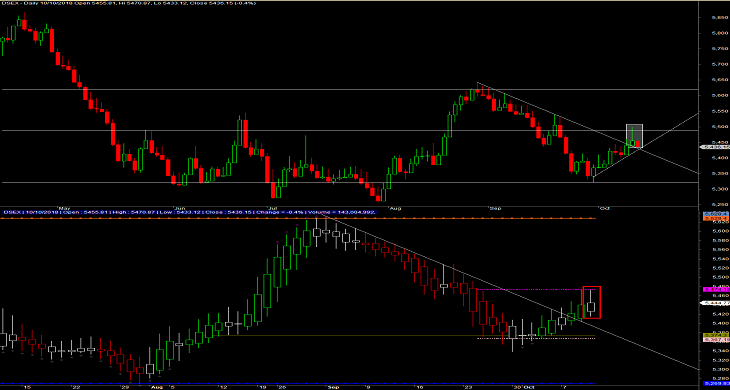
Task: Click the Jul label on the upper time axis
Action: tap(272, 208)
